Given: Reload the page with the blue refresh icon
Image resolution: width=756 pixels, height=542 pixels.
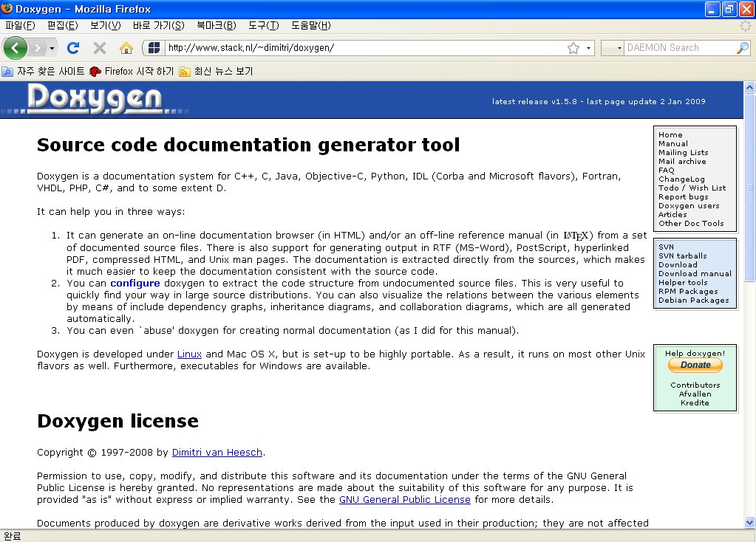Looking at the screenshot, I should pos(73,48).
